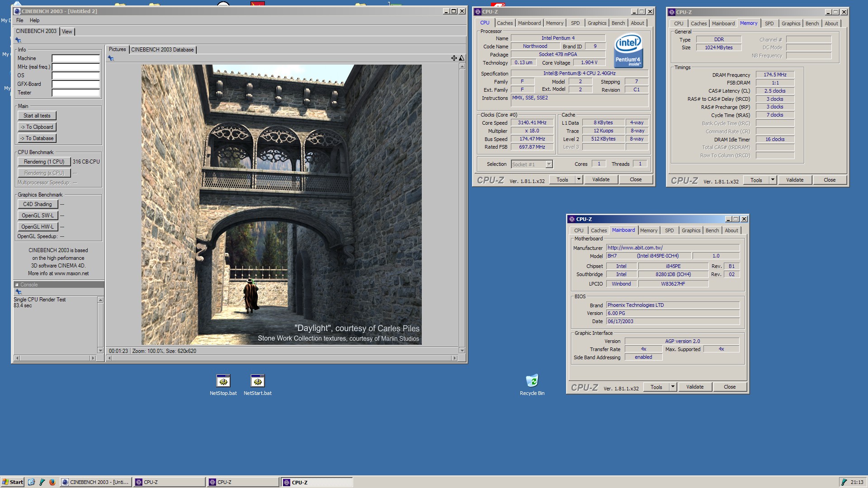The width and height of the screenshot is (868, 488).
Task: Open SPD tab in the Memory CPU-Z window
Action: tap(769, 23)
